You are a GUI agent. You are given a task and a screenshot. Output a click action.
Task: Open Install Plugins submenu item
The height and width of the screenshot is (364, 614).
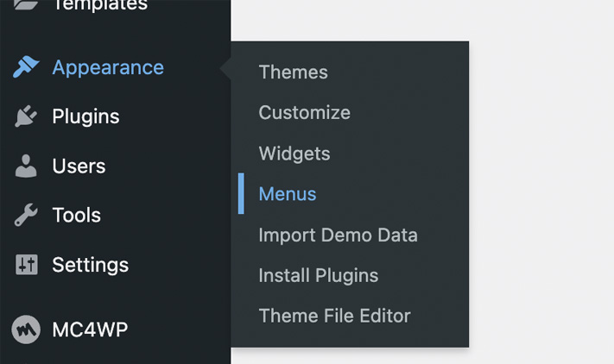click(x=319, y=275)
